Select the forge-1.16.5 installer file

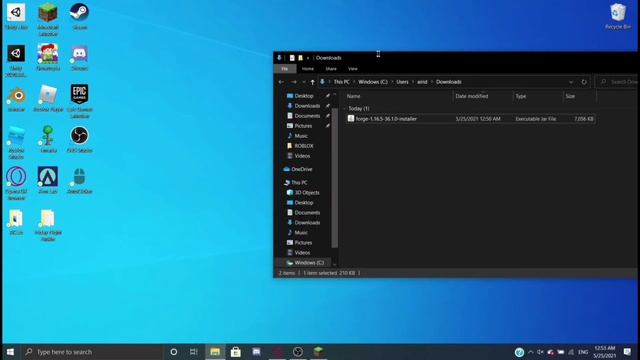(471, 119)
